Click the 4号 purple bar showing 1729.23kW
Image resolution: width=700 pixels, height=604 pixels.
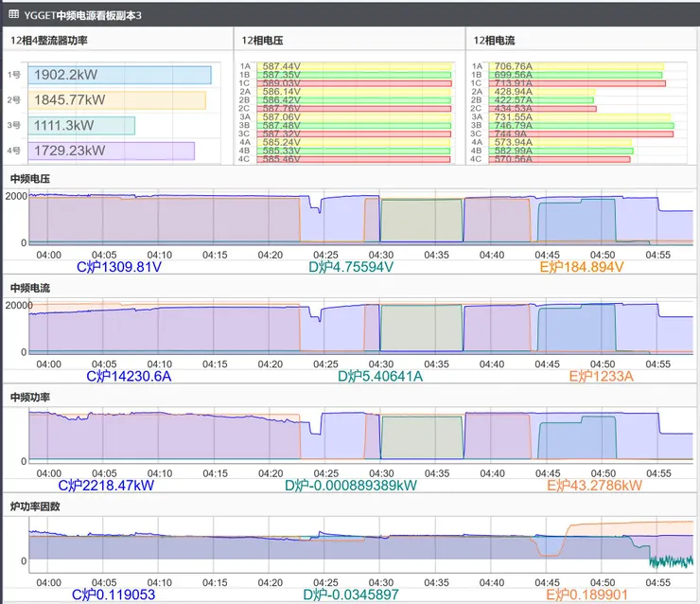(112, 151)
